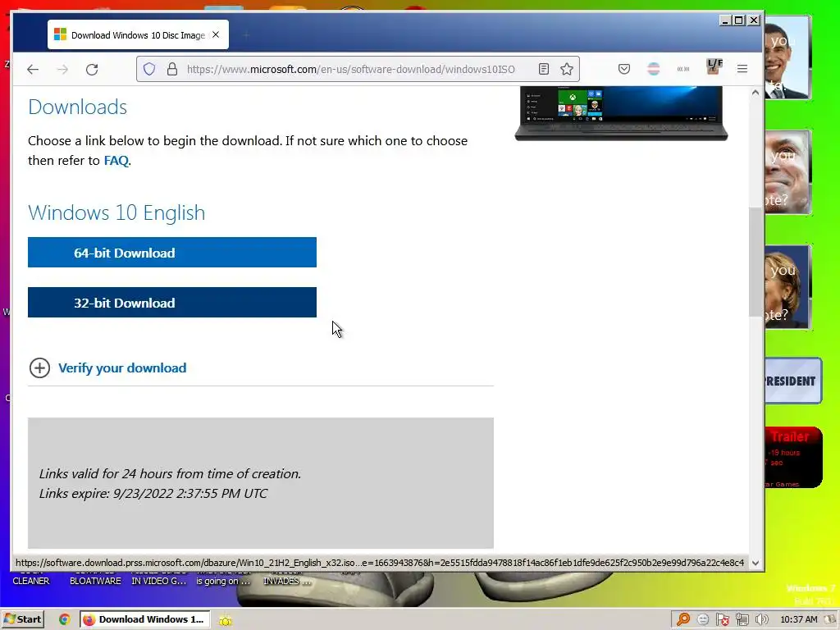
Task: Select the Firefox Download Windows taskbar button
Action: tap(144, 619)
